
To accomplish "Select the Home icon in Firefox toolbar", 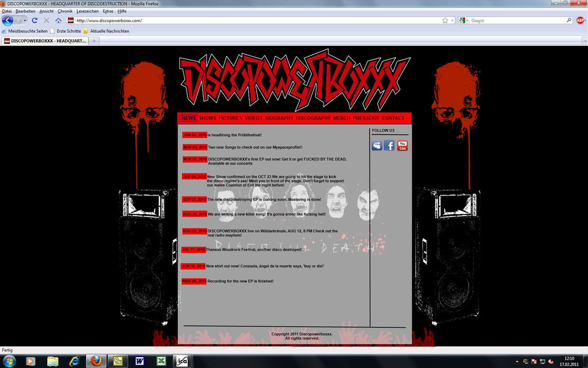I will (x=58, y=20).
